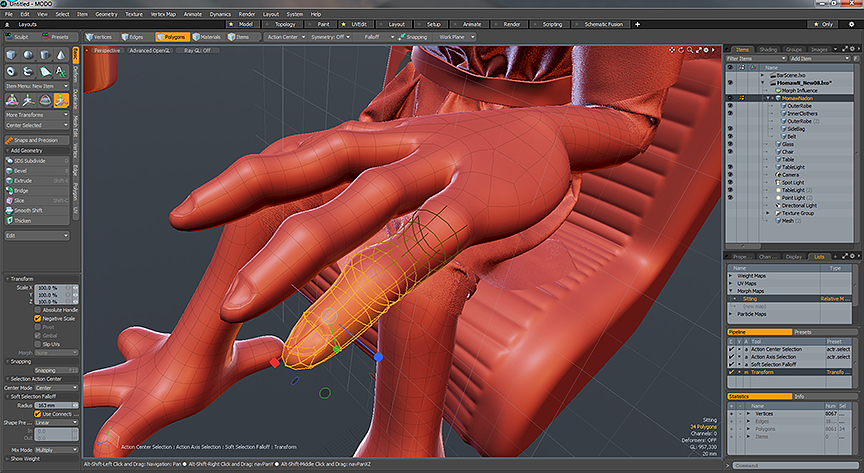Activate the Transform tool icon

[12, 100]
